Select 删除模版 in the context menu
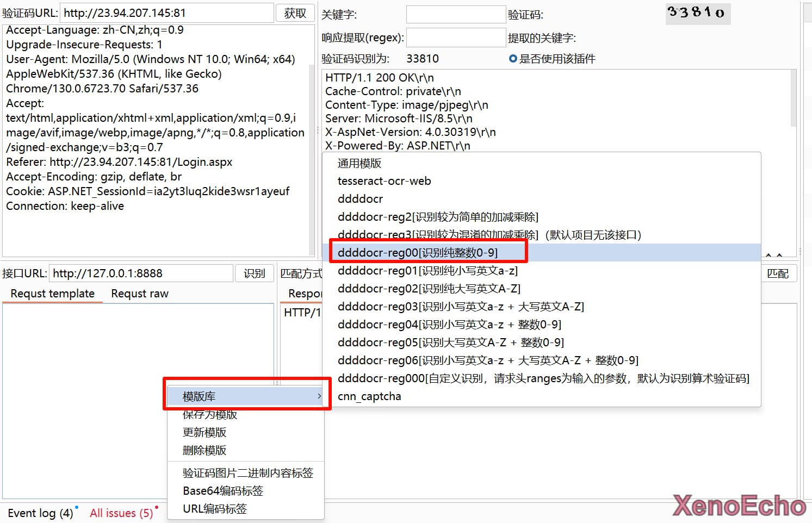Viewport: 812px width, 523px height. [x=204, y=450]
